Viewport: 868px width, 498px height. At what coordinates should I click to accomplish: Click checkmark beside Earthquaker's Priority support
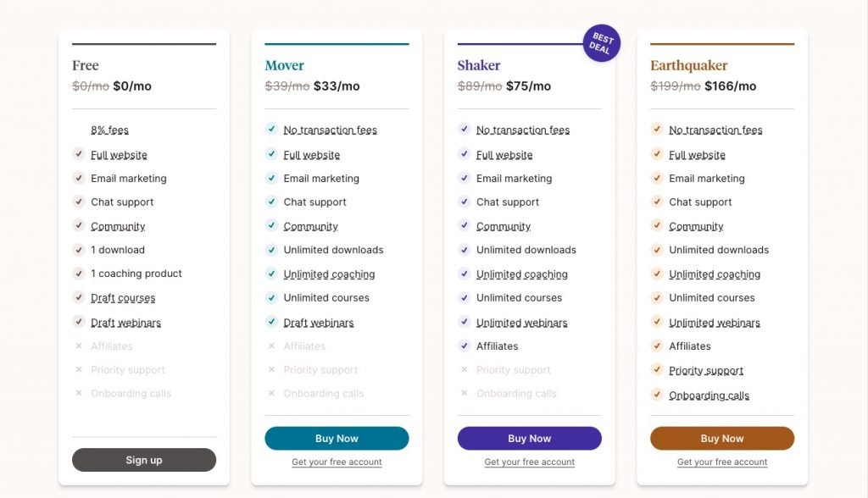[x=657, y=369]
